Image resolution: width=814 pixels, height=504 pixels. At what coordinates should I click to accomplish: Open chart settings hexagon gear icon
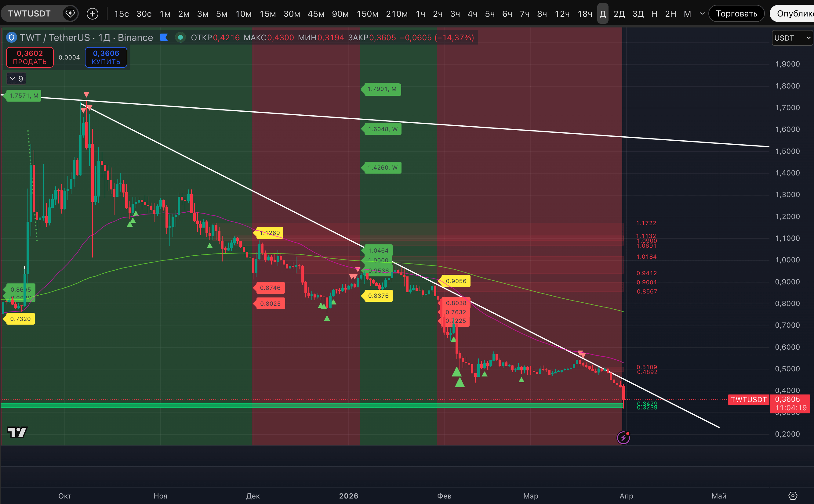tap(793, 496)
